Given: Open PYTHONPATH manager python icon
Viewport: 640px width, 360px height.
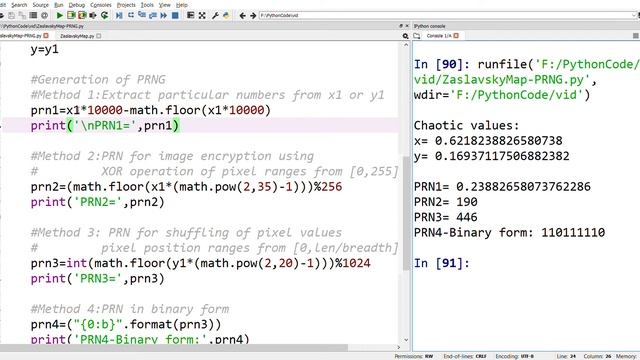Looking at the screenshot, I should click(x=226, y=16).
